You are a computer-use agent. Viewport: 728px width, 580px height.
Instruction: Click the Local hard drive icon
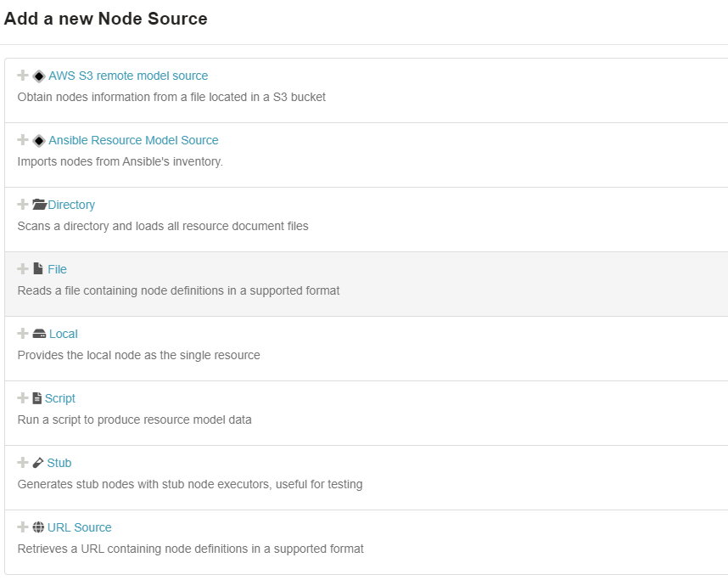39,334
